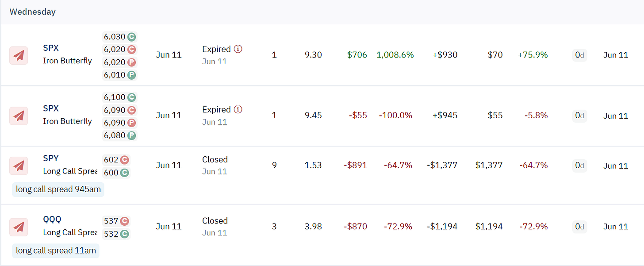Click the green C badge on 532 strike
The height and width of the screenshot is (266, 644).
[x=125, y=234]
